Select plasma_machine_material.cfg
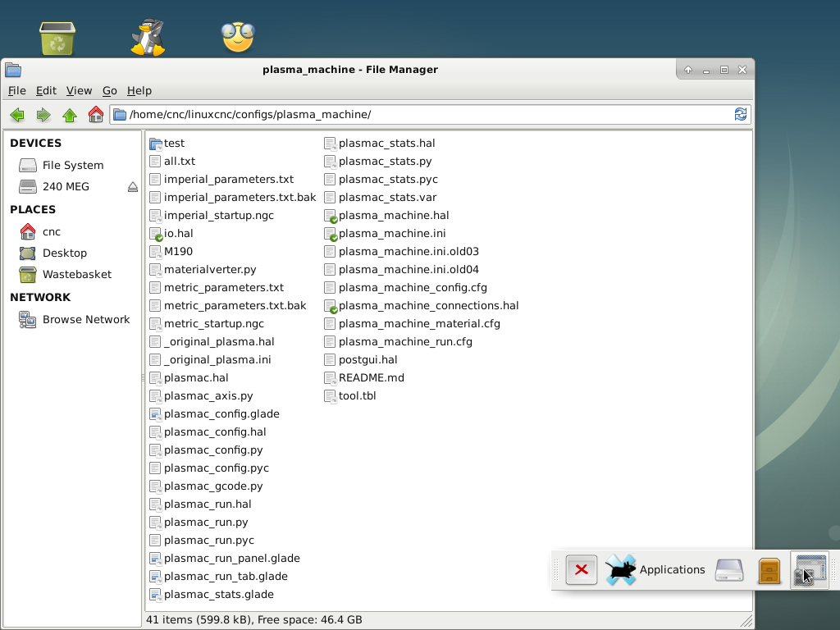The height and width of the screenshot is (630, 840). point(419,324)
